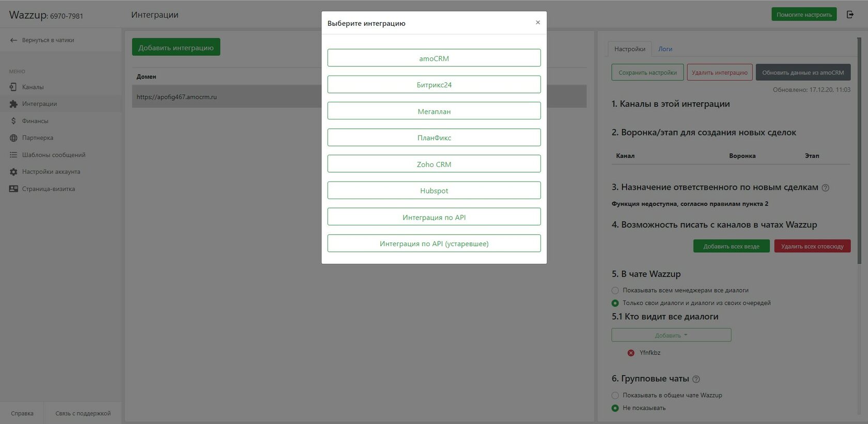Switch to Настройки tab

click(629, 49)
